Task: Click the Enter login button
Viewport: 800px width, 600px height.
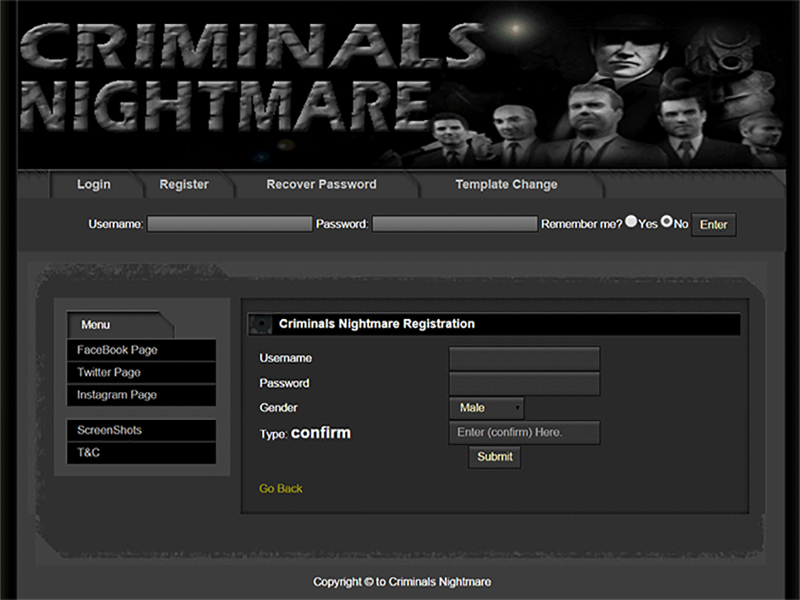Action: (x=713, y=224)
